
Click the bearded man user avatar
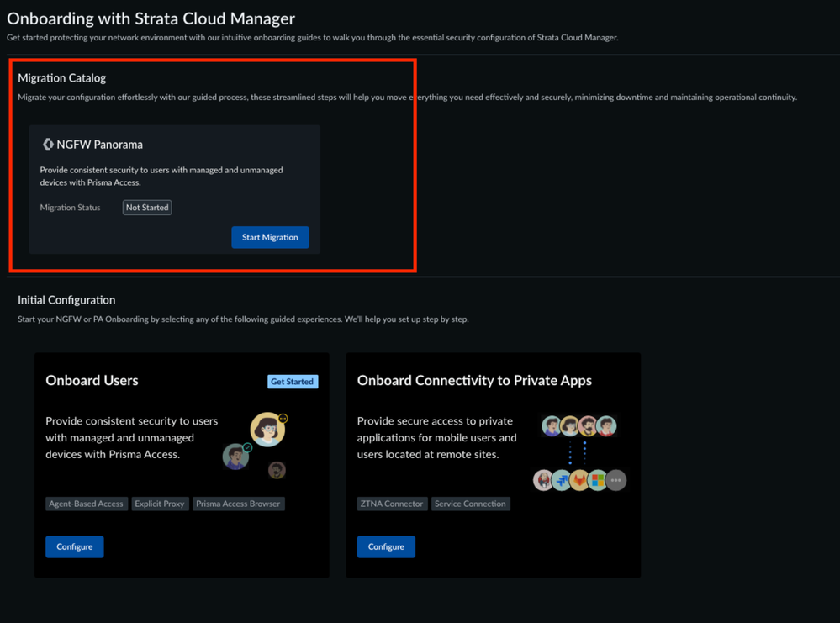[x=589, y=426]
